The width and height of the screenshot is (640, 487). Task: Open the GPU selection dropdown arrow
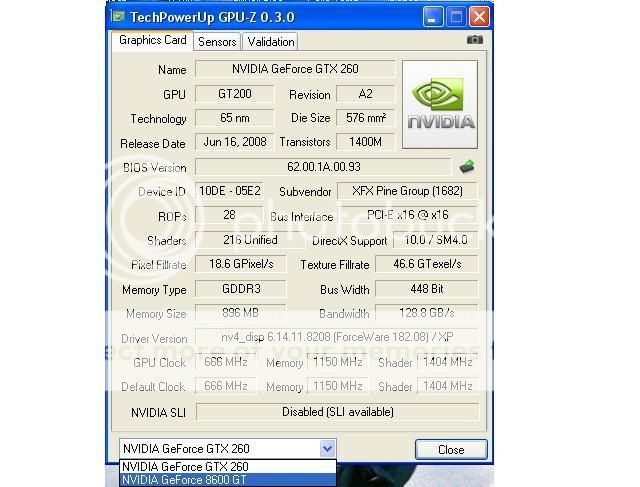327,449
